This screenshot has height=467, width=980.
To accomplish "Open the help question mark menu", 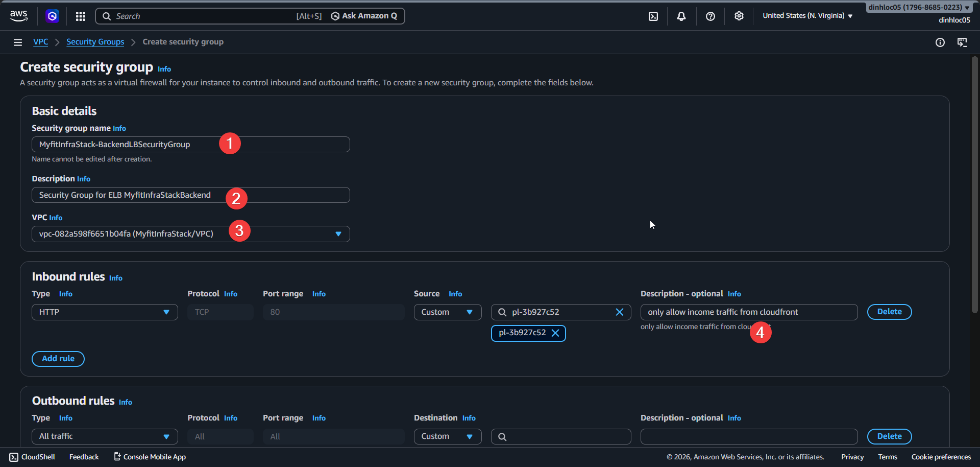I will [710, 16].
